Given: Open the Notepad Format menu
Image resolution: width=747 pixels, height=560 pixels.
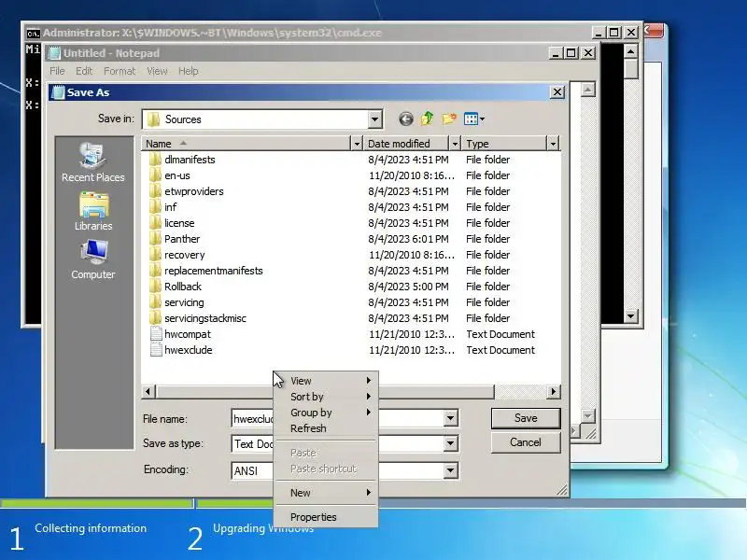Looking at the screenshot, I should (120, 71).
